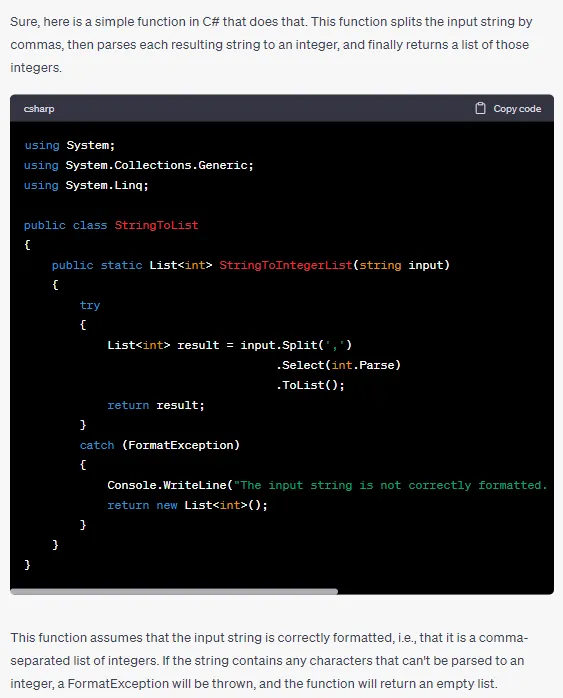This screenshot has height=698, width=563.
Task: Click the csharp language label
Action: pyautogui.click(x=39, y=109)
